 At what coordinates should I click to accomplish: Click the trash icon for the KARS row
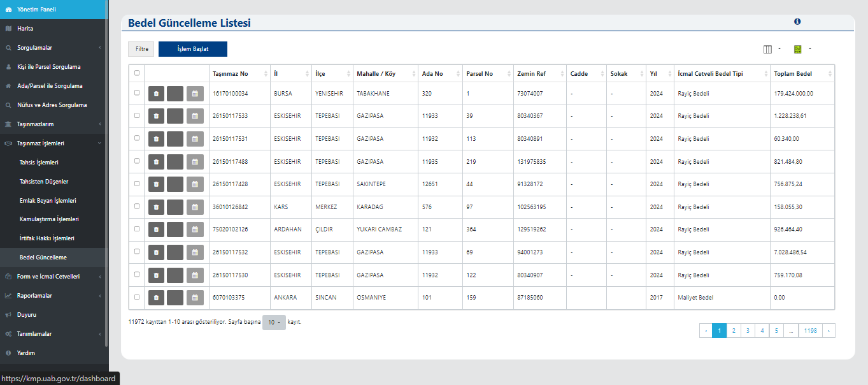[x=156, y=207]
